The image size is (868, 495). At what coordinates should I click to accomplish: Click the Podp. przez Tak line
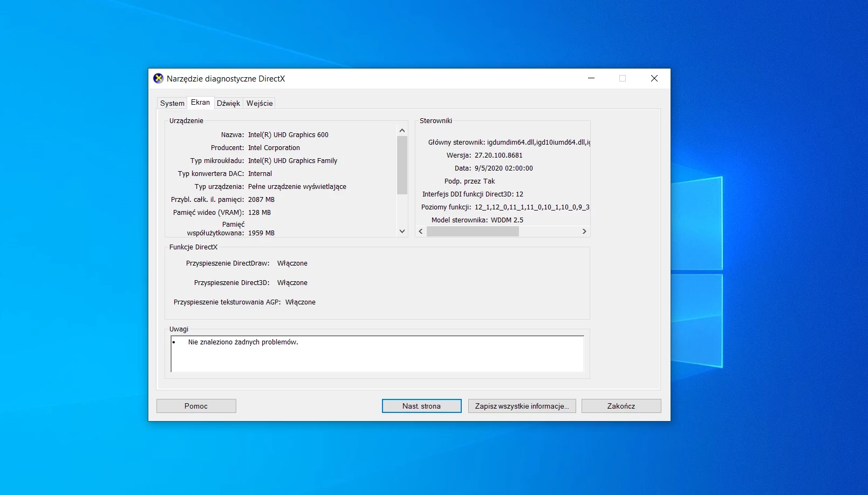coord(469,181)
